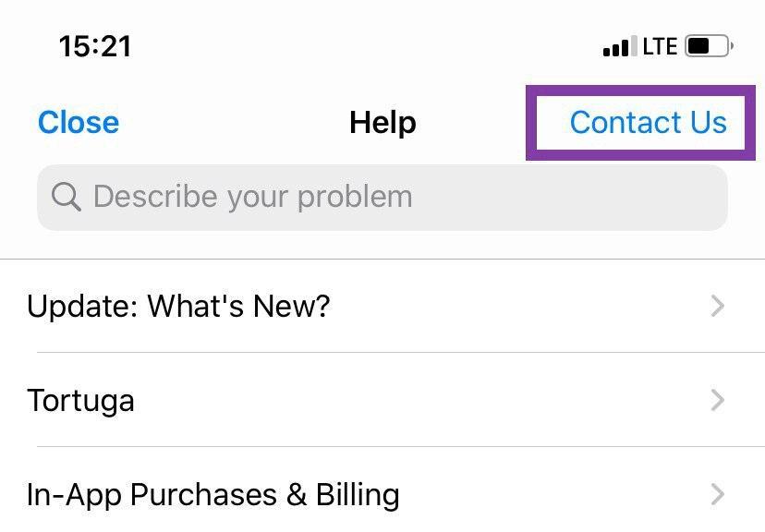The image size is (765, 532).
Task: Tap the Contact Us link
Action: tap(648, 122)
